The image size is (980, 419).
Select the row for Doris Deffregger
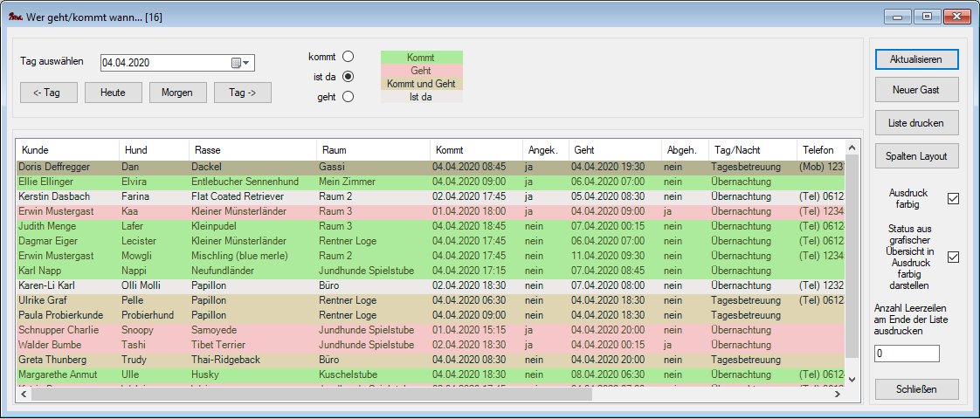52,166
